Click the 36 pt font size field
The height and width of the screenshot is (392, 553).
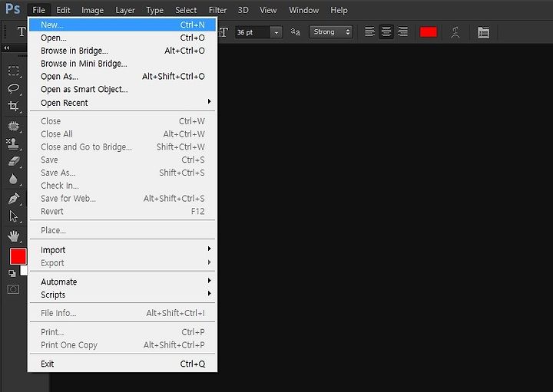[x=253, y=32]
